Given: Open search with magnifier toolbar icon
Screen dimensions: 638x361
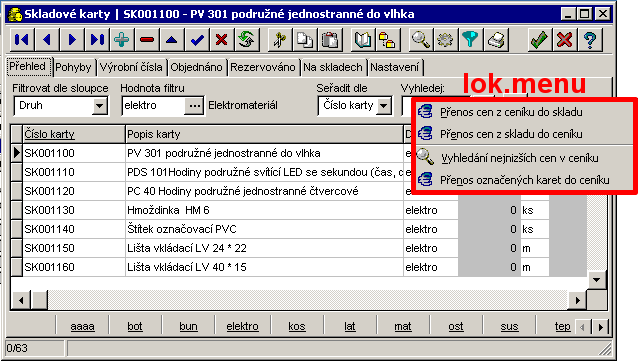Looking at the screenshot, I should pyautogui.click(x=421, y=40).
